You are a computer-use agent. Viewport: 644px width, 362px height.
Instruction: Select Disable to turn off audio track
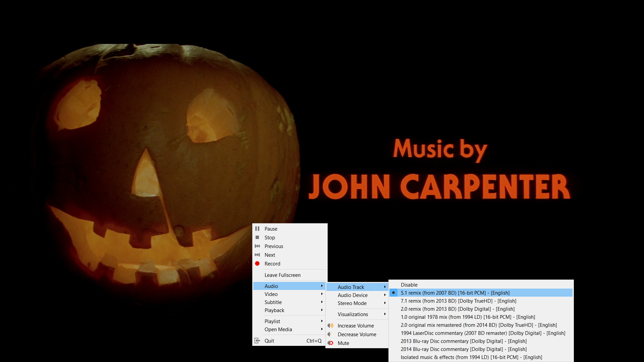click(481, 285)
